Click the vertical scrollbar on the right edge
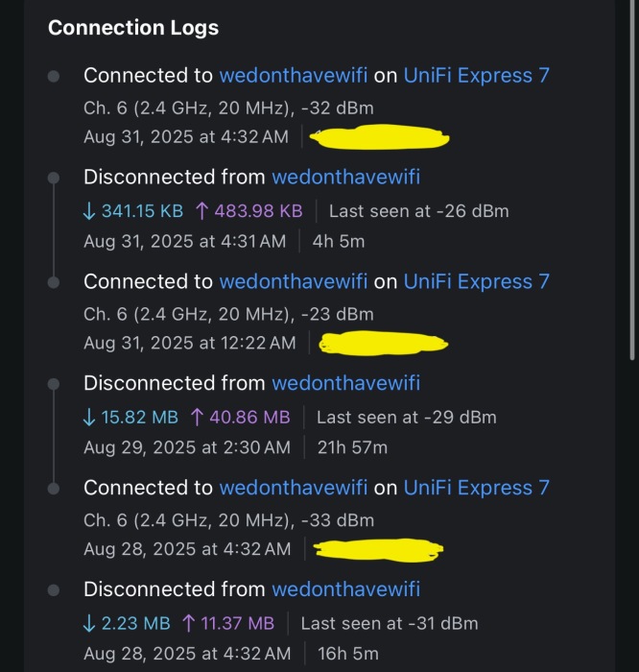This screenshot has height=672, width=639. pyautogui.click(x=632, y=192)
